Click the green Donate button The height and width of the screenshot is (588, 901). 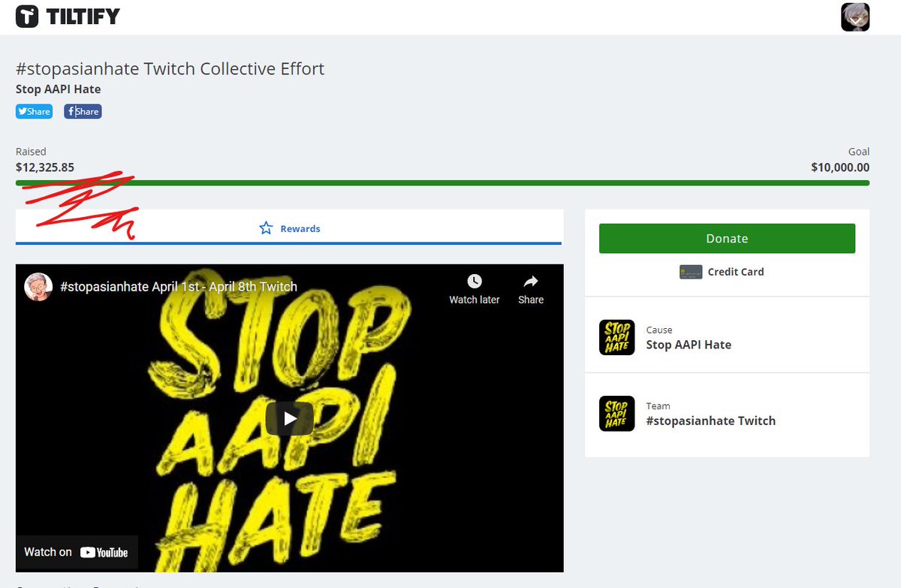pyautogui.click(x=727, y=238)
